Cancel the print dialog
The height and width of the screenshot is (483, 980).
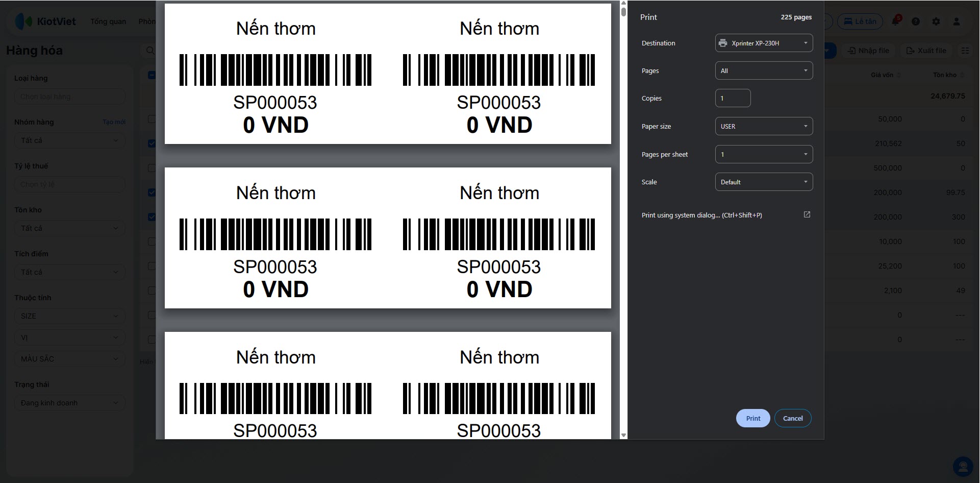[793, 418]
